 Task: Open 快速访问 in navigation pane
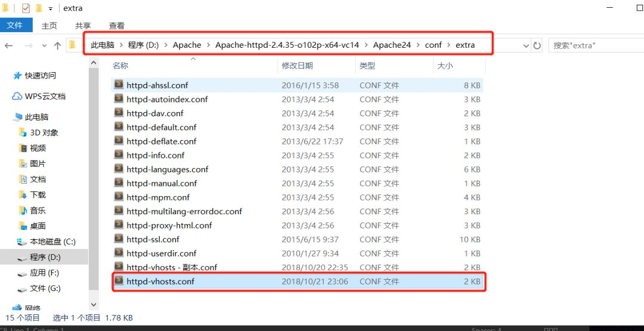pos(41,76)
